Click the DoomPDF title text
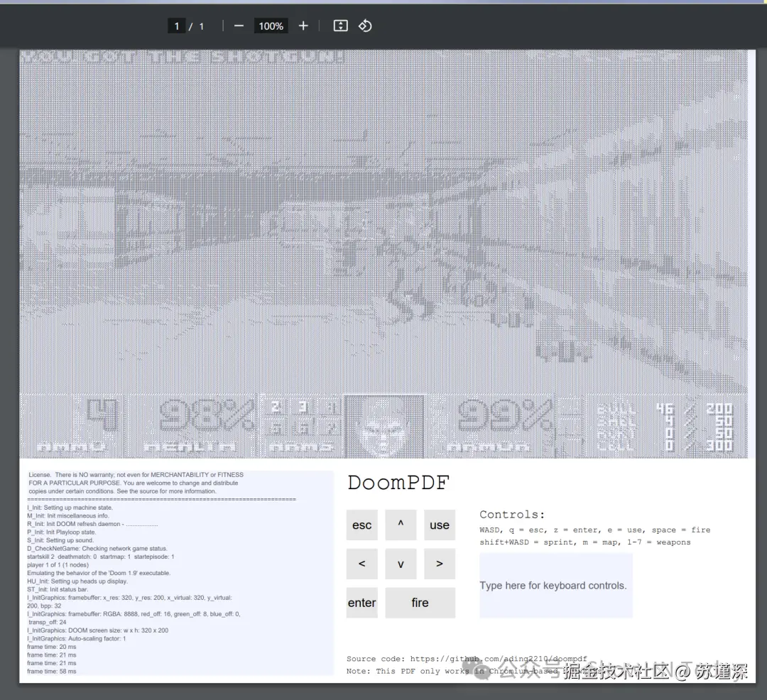 (398, 483)
